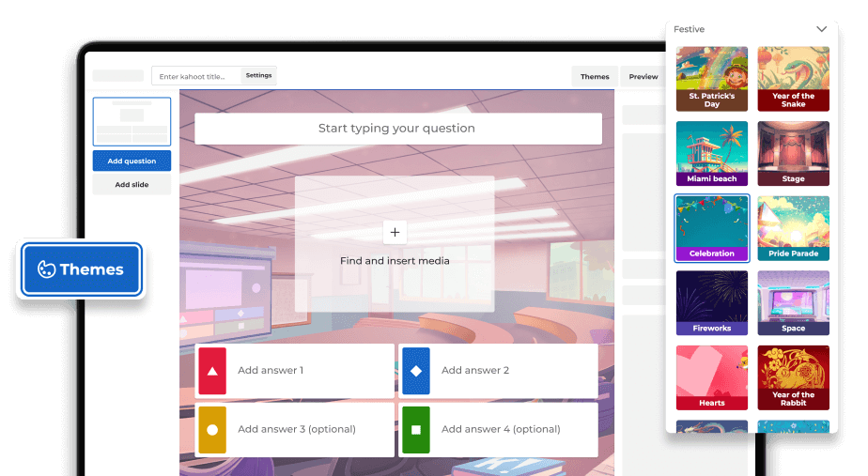Click the large blue Themes palette button

coord(82,269)
